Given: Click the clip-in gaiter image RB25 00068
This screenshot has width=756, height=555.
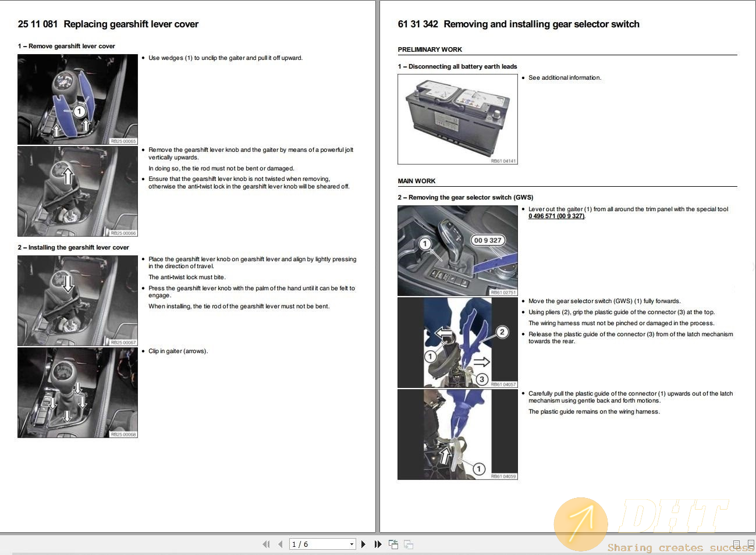Looking at the screenshot, I should click(x=77, y=393).
